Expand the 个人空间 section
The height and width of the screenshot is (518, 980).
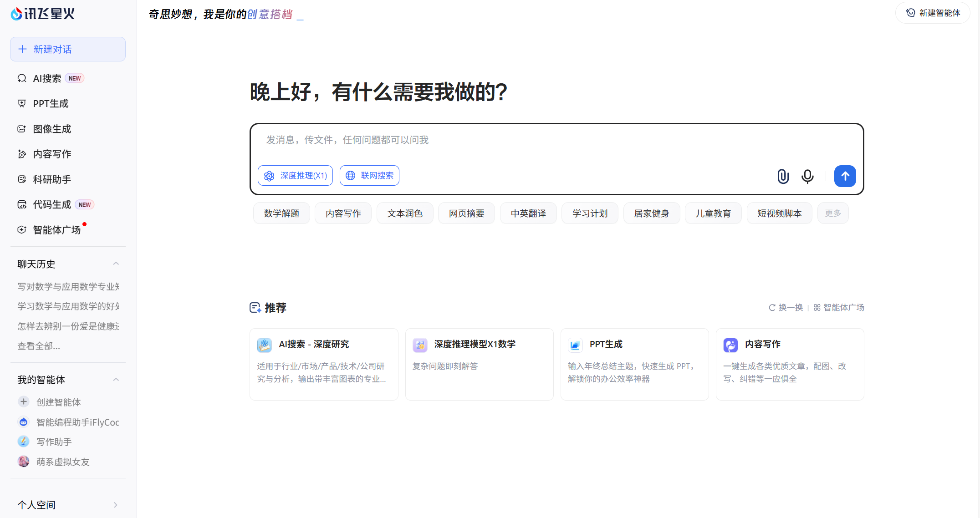115,504
